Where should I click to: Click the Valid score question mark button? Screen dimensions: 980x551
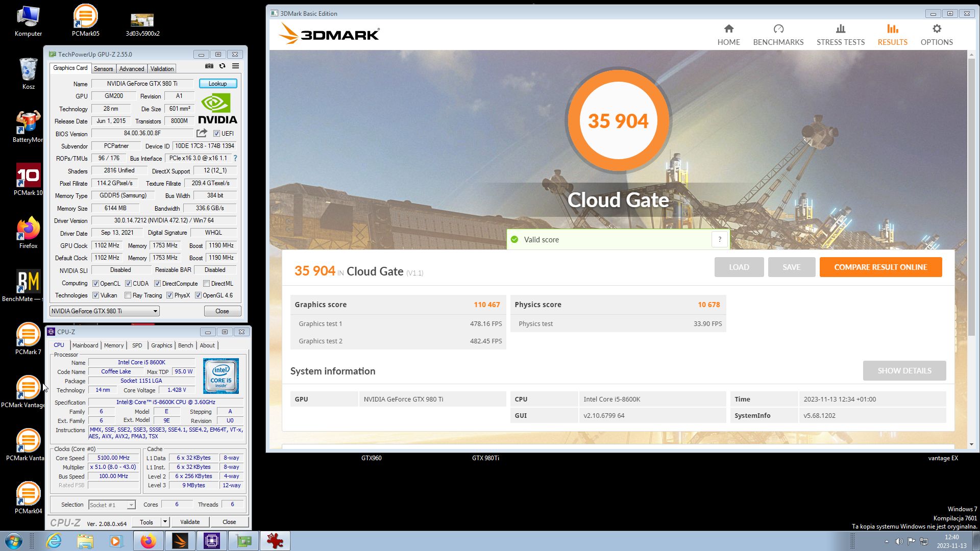720,239
